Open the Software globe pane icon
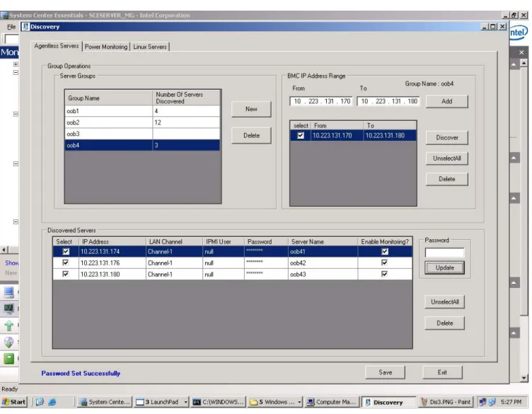The width and height of the screenshot is (532, 414). pyautogui.click(x=8, y=342)
